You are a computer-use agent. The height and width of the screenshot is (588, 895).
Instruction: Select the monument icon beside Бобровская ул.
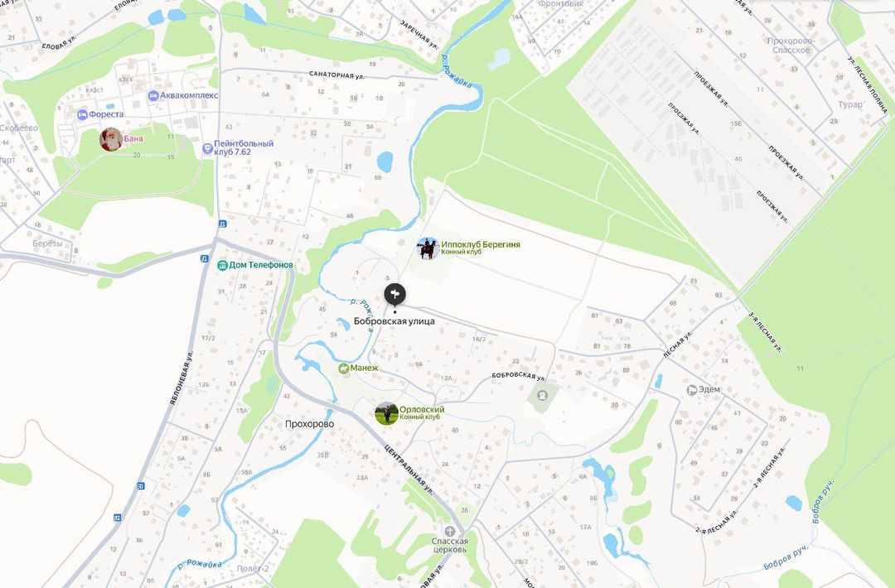(x=542, y=395)
